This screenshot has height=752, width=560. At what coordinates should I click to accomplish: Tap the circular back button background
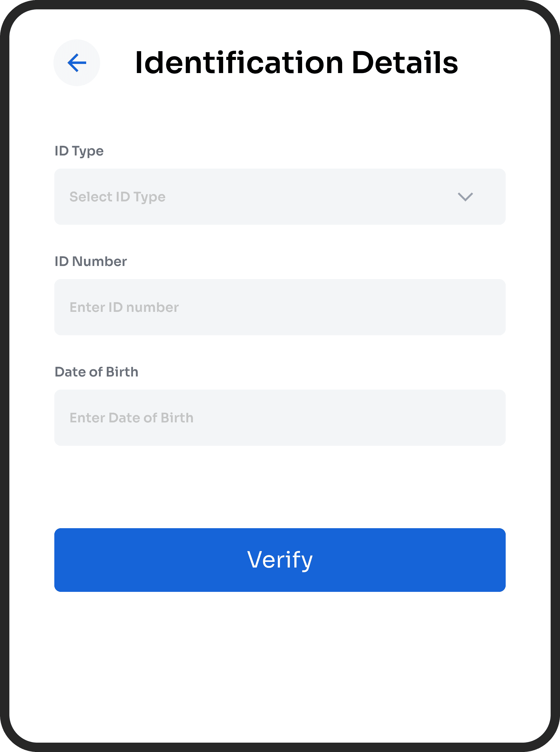(76, 63)
